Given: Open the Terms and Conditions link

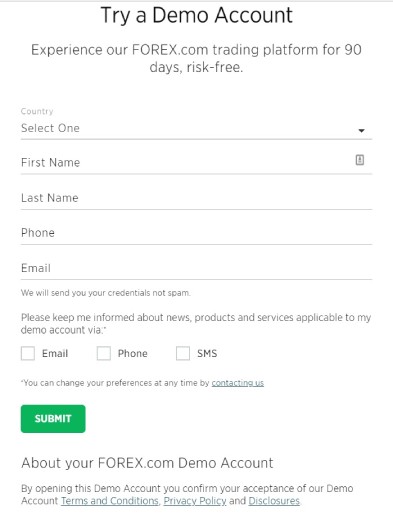Looking at the screenshot, I should 110,501.
